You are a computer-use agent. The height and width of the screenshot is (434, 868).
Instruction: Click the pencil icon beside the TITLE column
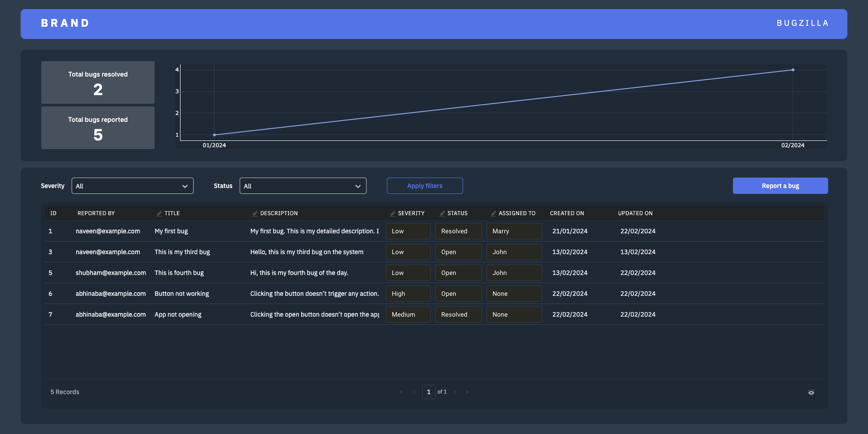pyautogui.click(x=159, y=213)
